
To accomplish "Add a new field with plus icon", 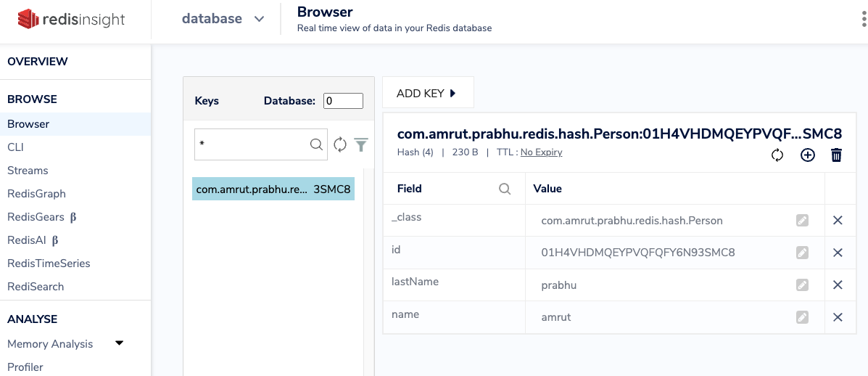I will point(807,155).
